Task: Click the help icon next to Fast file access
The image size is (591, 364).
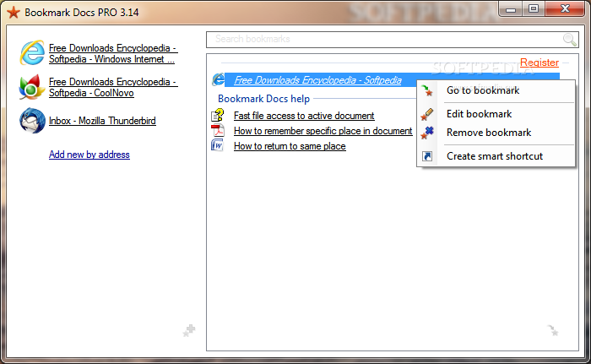Action: pyautogui.click(x=218, y=115)
